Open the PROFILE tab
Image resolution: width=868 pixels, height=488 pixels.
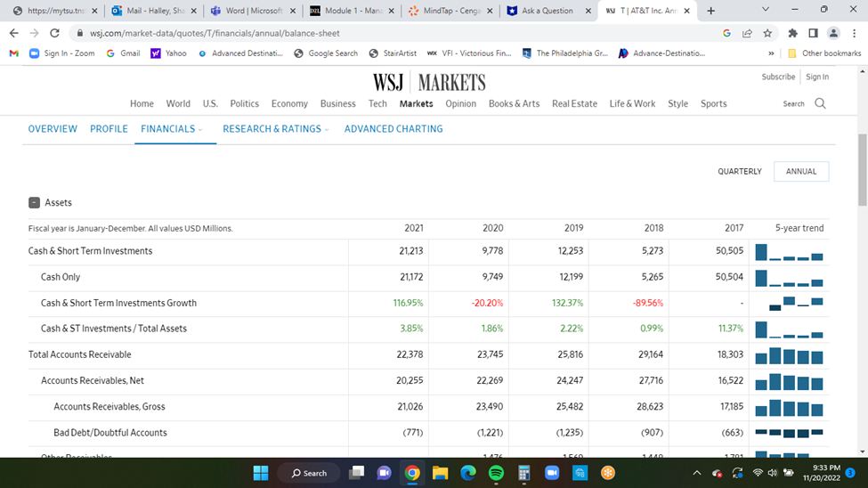109,129
